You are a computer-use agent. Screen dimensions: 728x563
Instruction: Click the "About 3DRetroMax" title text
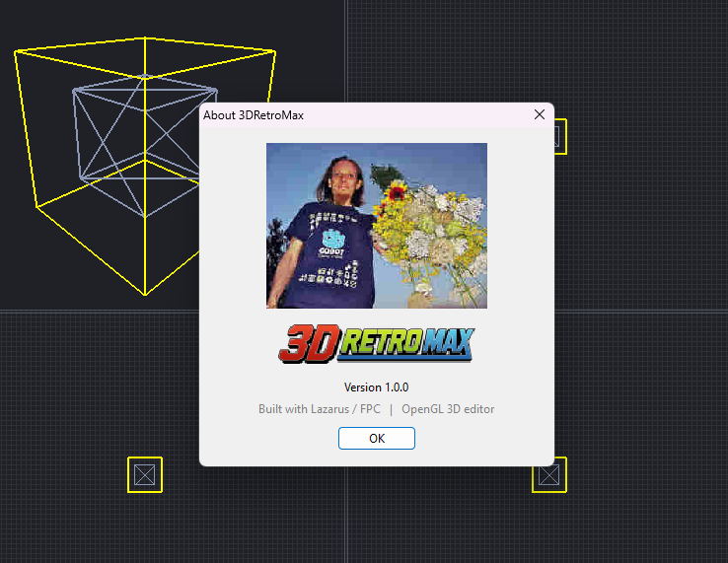click(x=254, y=115)
